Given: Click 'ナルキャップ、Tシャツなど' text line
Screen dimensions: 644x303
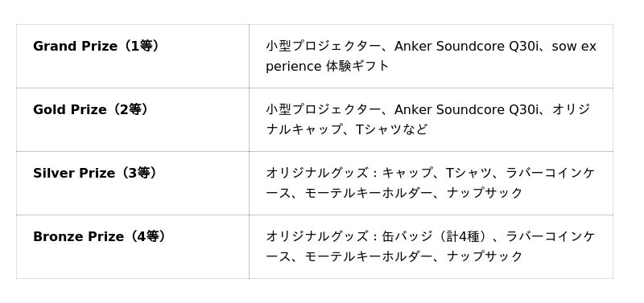Looking at the screenshot, I should pos(347,129).
